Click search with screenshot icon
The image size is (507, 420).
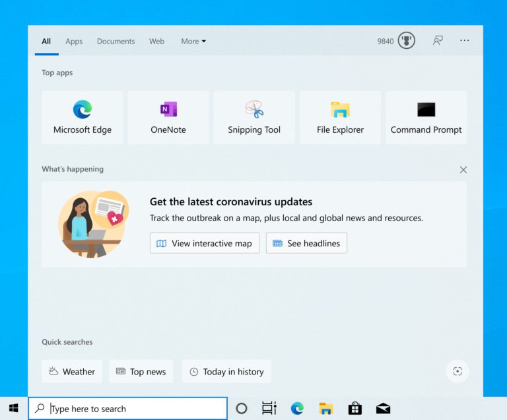(457, 371)
